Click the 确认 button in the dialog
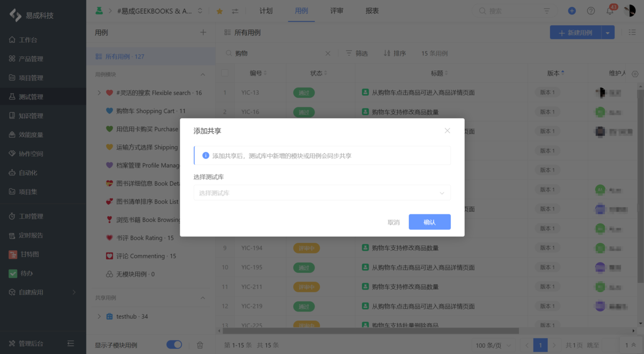The image size is (644, 354). pyautogui.click(x=429, y=222)
